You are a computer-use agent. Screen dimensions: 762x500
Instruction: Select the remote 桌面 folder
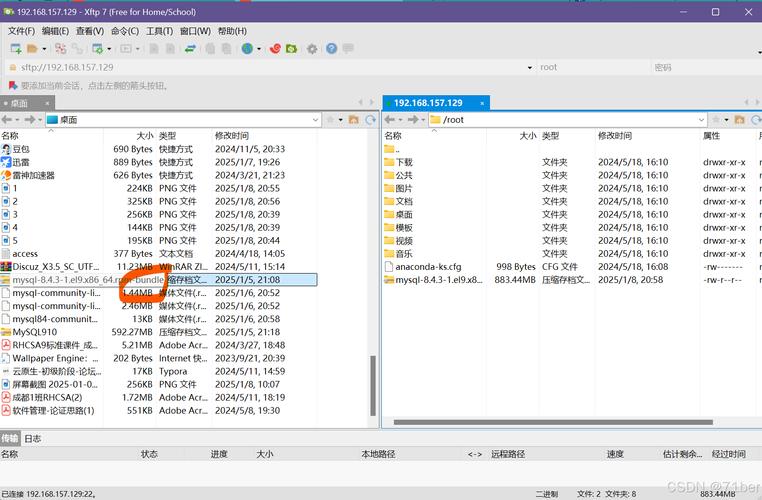(572, 214)
